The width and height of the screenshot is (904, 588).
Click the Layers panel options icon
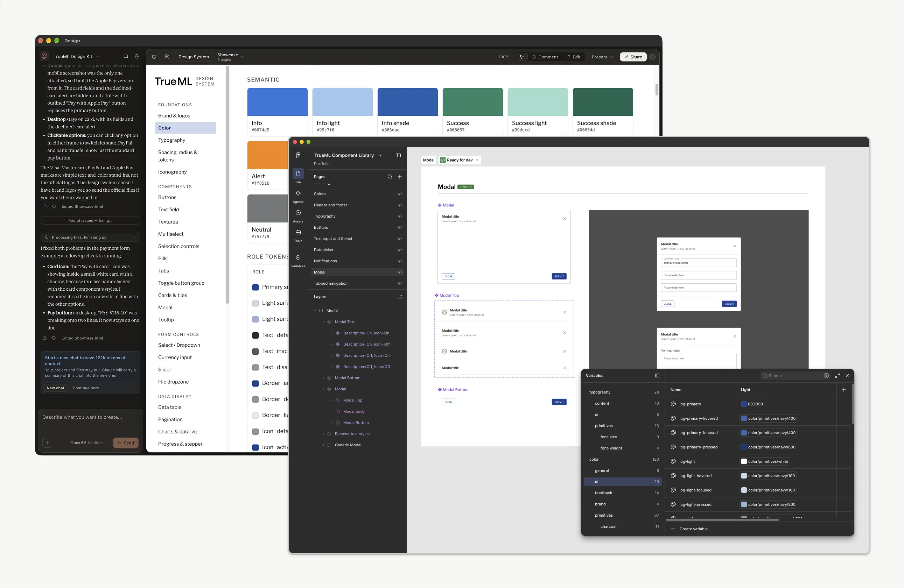(x=400, y=297)
